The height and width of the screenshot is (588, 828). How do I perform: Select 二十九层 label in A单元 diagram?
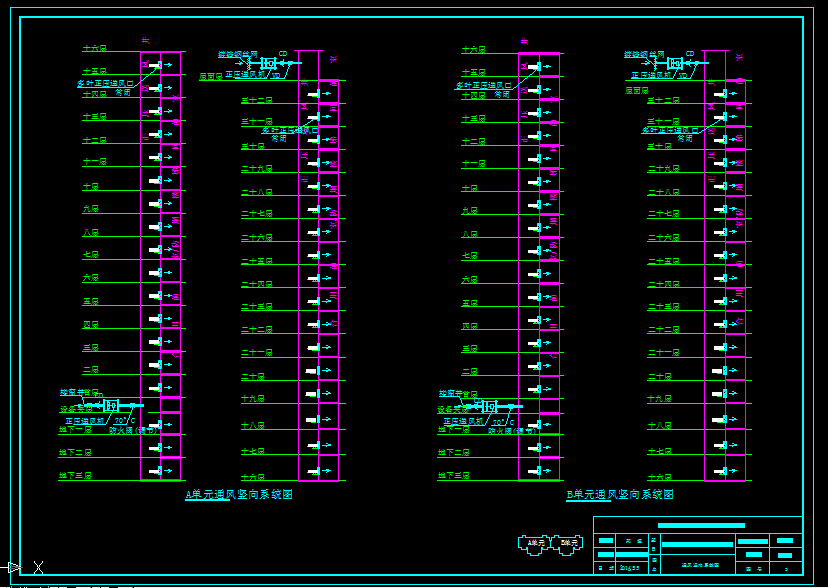click(x=257, y=169)
